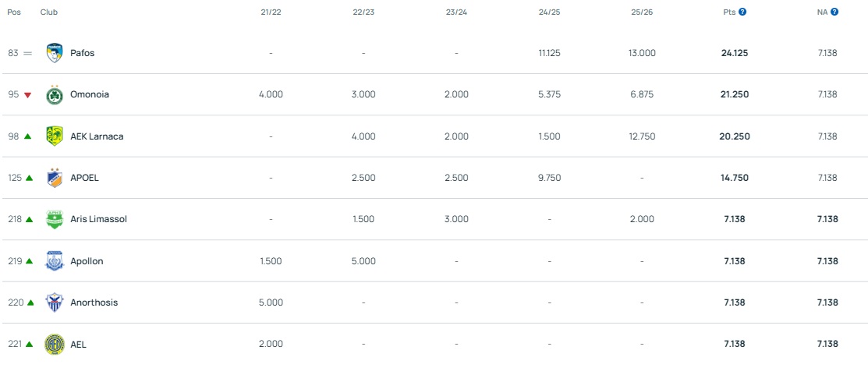Click the Club column header

(49, 12)
